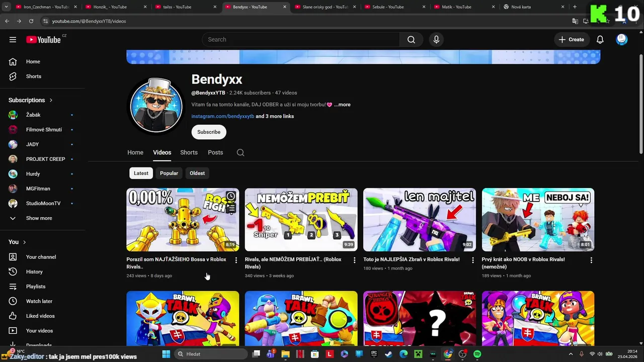Click the Create button

coord(572,40)
